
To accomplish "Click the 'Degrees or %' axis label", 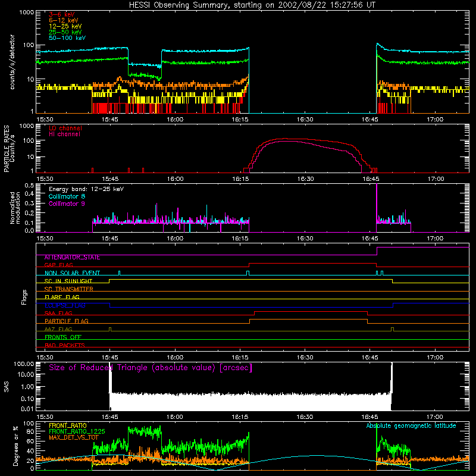I will pos(15,446).
